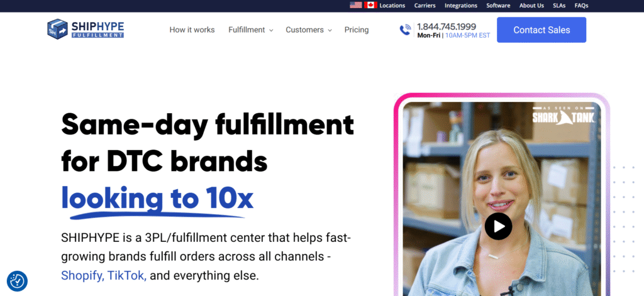This screenshot has height=296, width=644.
Task: Expand the Customers dropdown menu
Action: click(308, 30)
